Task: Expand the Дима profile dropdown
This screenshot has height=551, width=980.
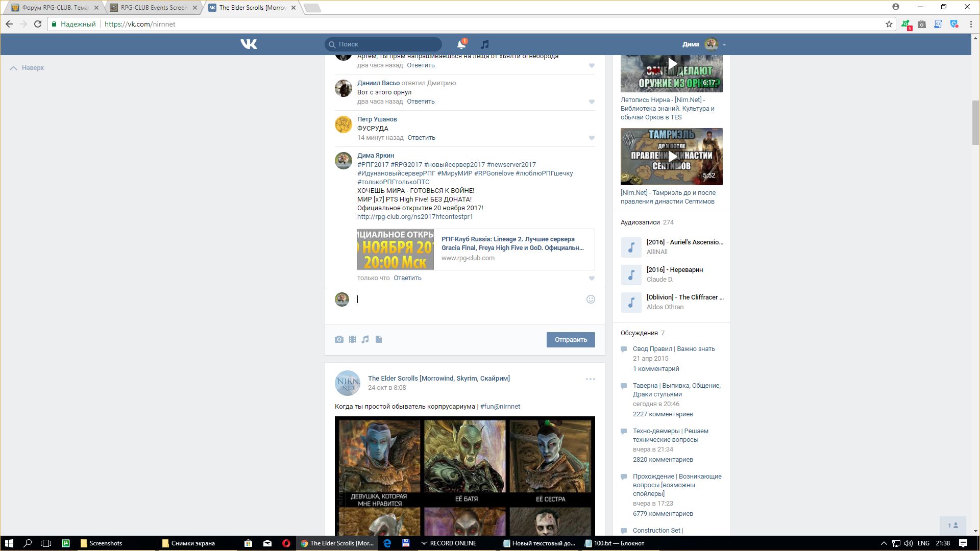Action: click(704, 44)
